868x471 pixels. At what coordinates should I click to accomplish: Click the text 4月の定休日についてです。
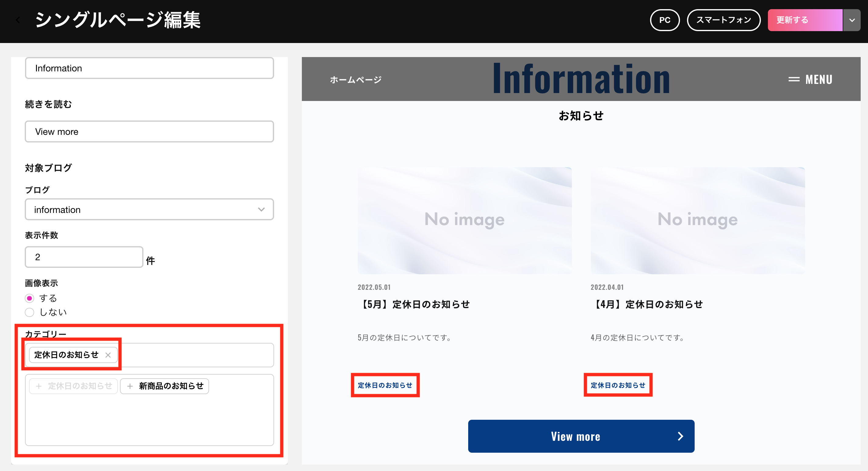[638, 338]
